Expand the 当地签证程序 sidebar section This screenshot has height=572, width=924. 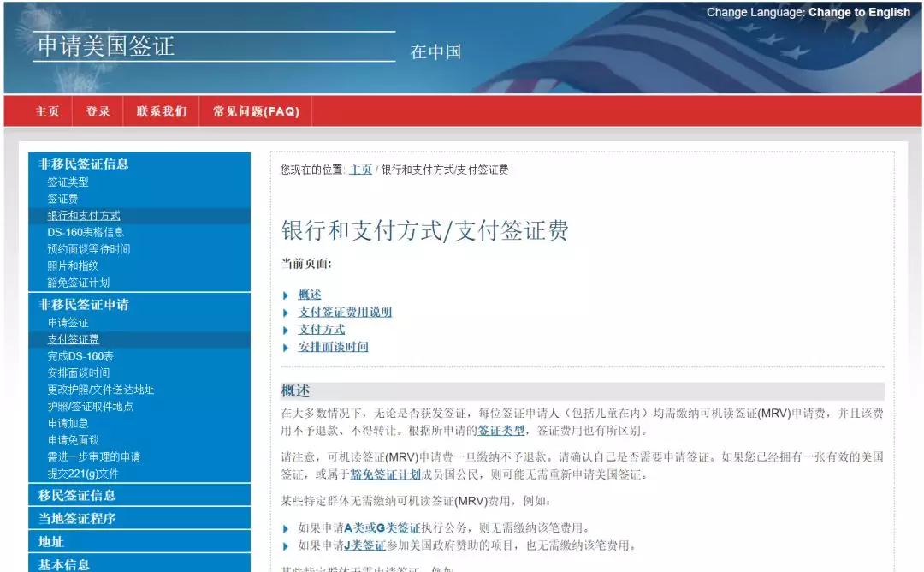click(77, 518)
